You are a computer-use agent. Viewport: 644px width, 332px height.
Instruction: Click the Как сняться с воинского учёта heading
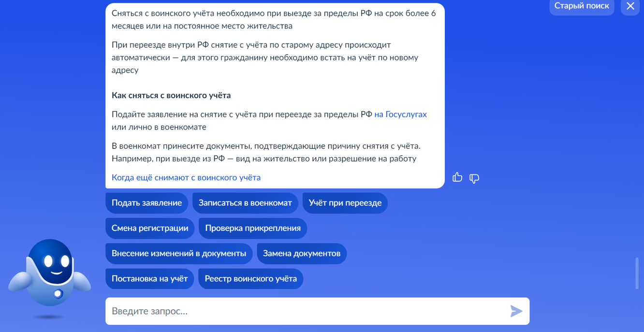(x=171, y=95)
